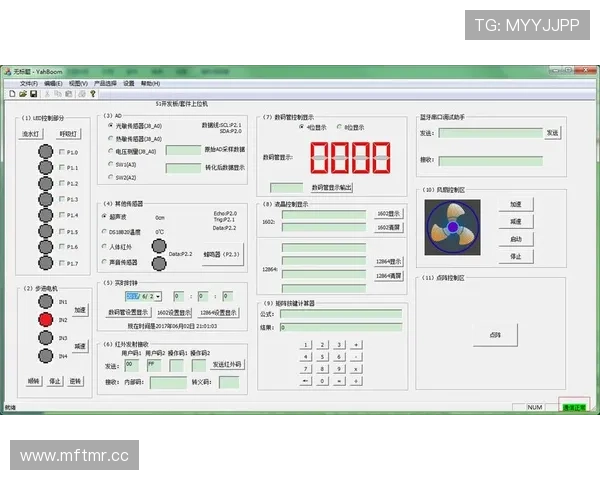Image resolution: width=600 pixels, height=480 pixels.
Task: Open the 设置 menu
Action: [x=129, y=83]
